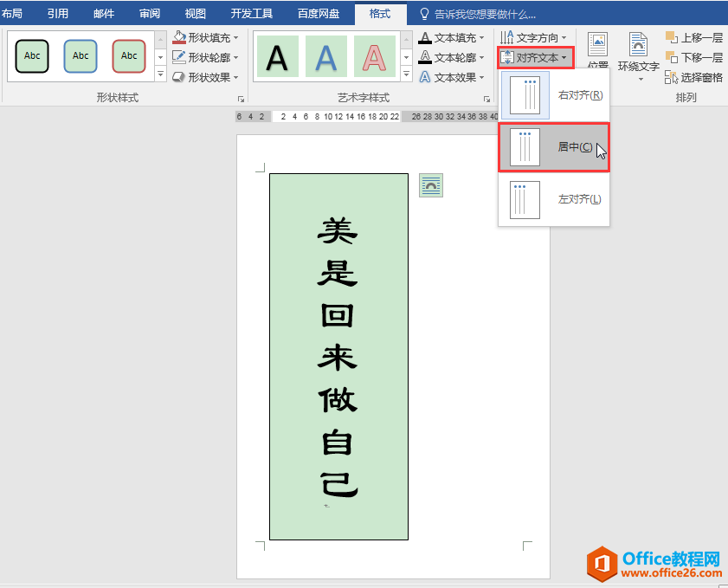Apply the red-outlined Abc shape style
Image resolution: width=728 pixels, height=588 pixels.
129,56
